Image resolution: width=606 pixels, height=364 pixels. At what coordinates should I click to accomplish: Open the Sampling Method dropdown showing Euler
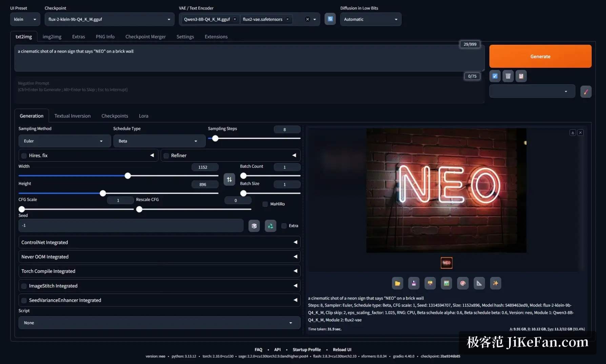(64, 141)
